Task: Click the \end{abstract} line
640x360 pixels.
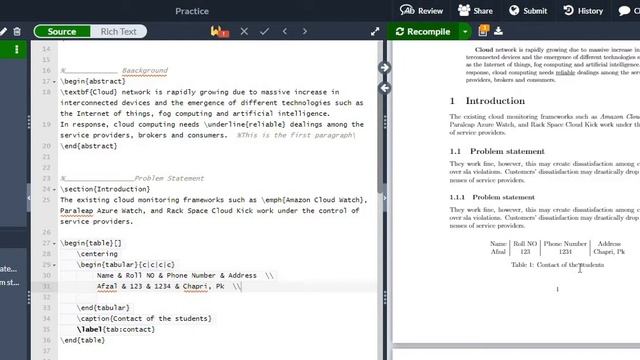Action: pyautogui.click(x=89, y=146)
